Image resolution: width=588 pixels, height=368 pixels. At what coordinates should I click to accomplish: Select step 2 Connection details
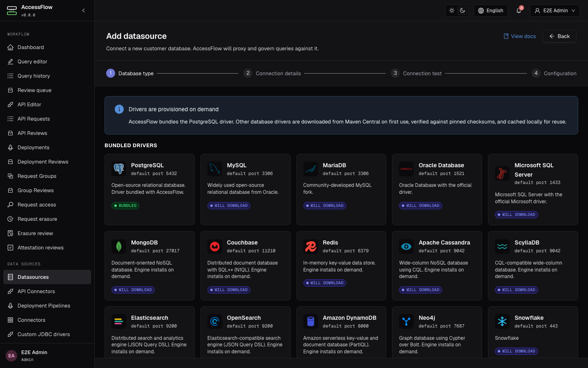[x=272, y=74]
